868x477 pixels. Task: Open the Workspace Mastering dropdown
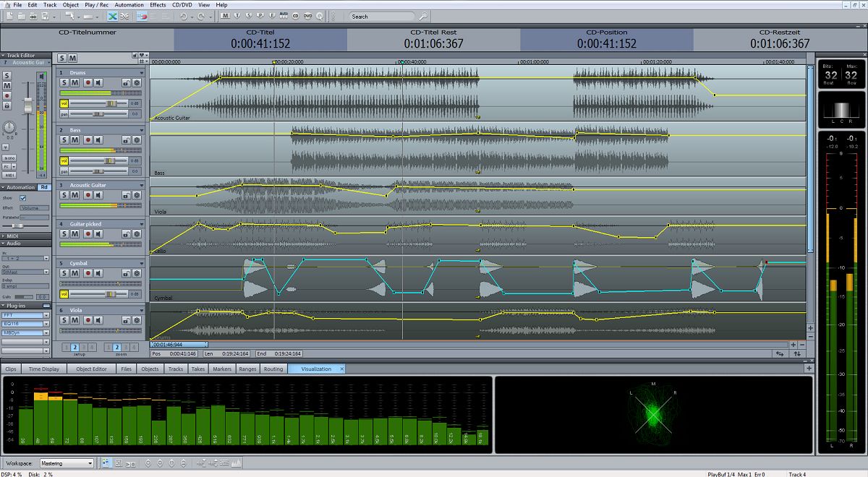(x=67, y=463)
